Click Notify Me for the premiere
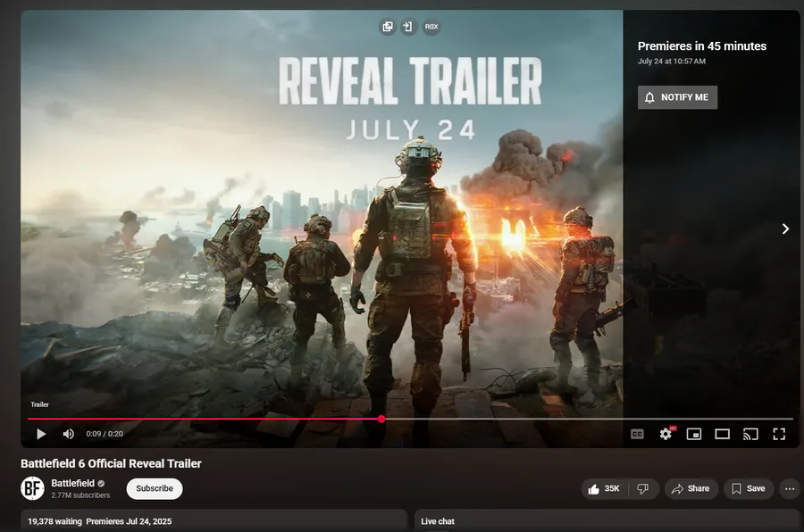Image resolution: width=804 pixels, height=532 pixels. [677, 97]
